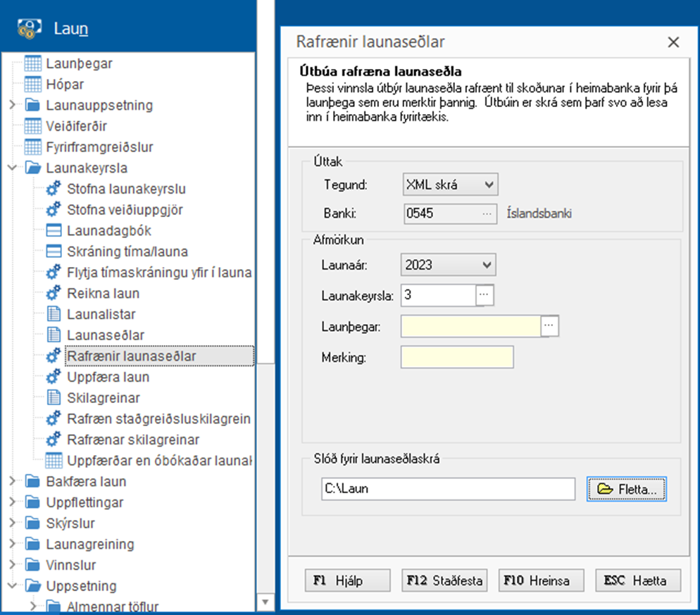Click the table icon beside Veiðiferðir
This screenshot has width=700, height=615.
click(33, 126)
